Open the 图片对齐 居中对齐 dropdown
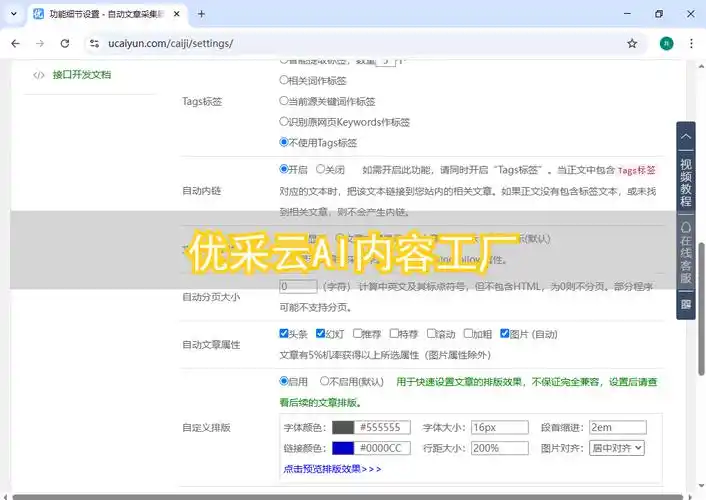The width and height of the screenshot is (706, 500). (617, 448)
